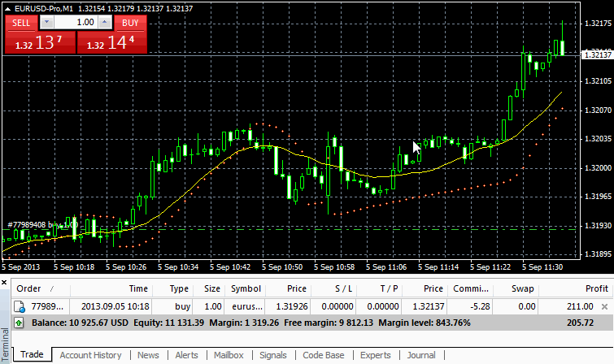This screenshot has width=614, height=364.
Task: Close the open buy position with X
Action: tap(604, 306)
